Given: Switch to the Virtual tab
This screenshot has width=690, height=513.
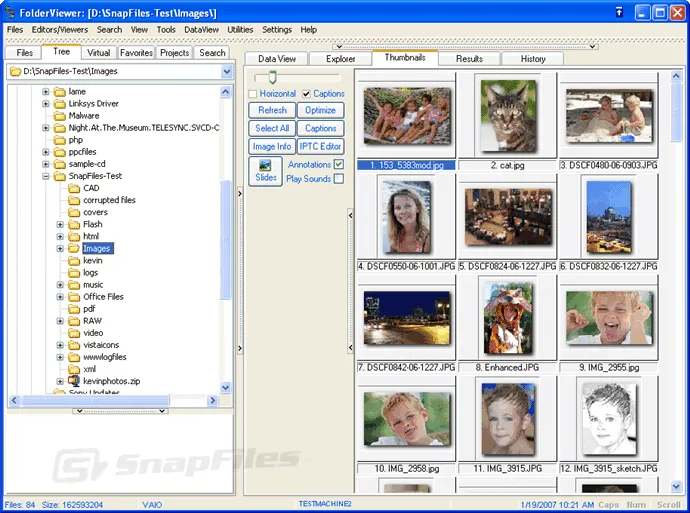Looking at the screenshot, I should 99,53.
